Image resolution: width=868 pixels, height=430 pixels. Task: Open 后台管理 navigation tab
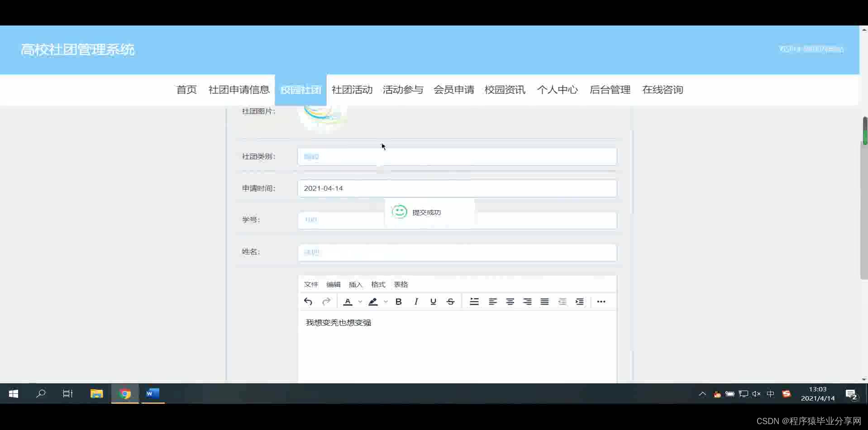pos(610,90)
